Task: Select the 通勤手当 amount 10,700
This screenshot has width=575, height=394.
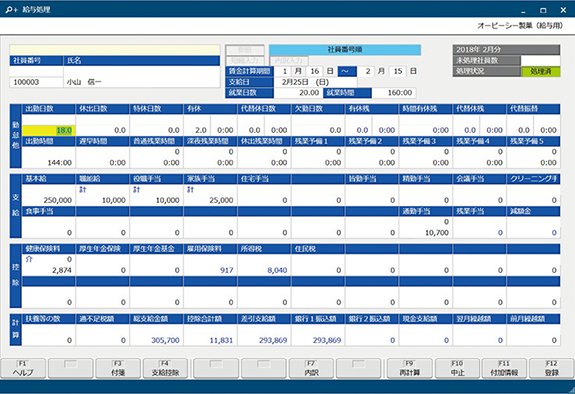Action: tap(426, 233)
